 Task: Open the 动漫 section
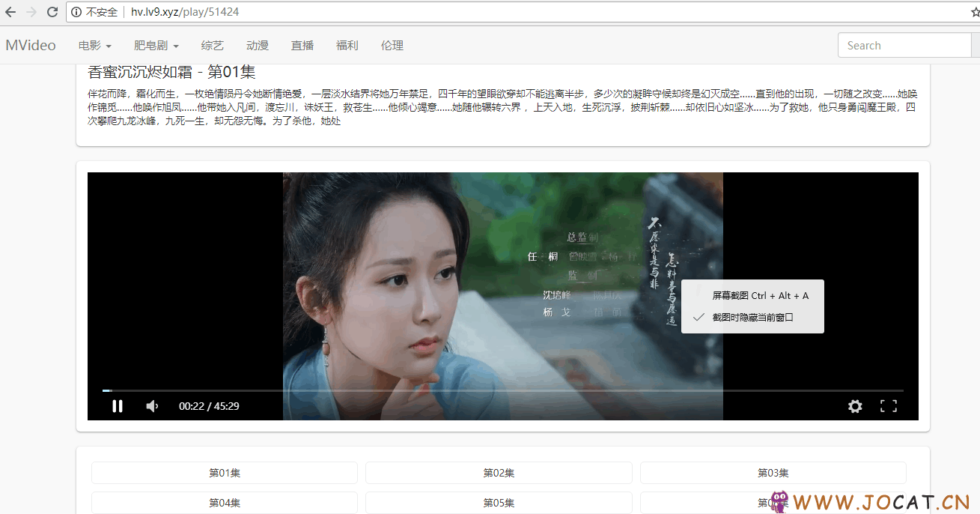(x=258, y=46)
